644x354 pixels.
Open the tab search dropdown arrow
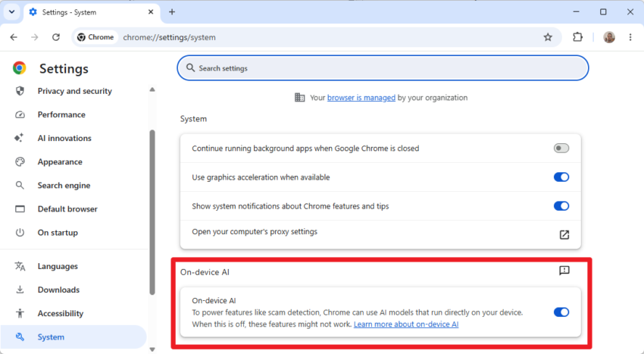[x=11, y=12]
